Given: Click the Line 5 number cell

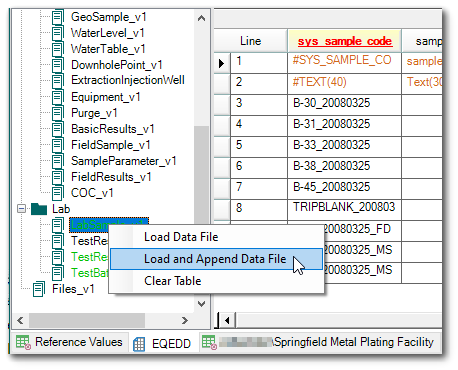Looking at the screenshot, I should (x=259, y=147).
